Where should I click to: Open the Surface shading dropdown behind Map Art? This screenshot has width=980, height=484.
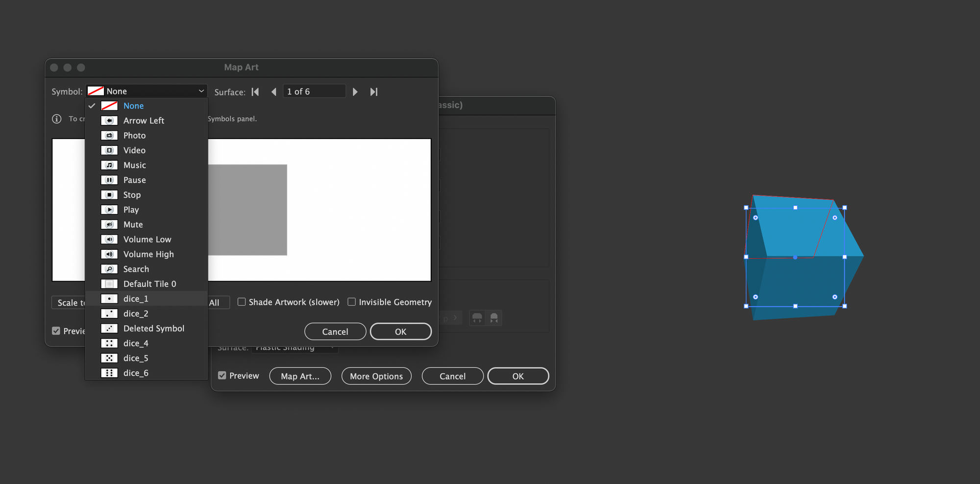tap(294, 347)
